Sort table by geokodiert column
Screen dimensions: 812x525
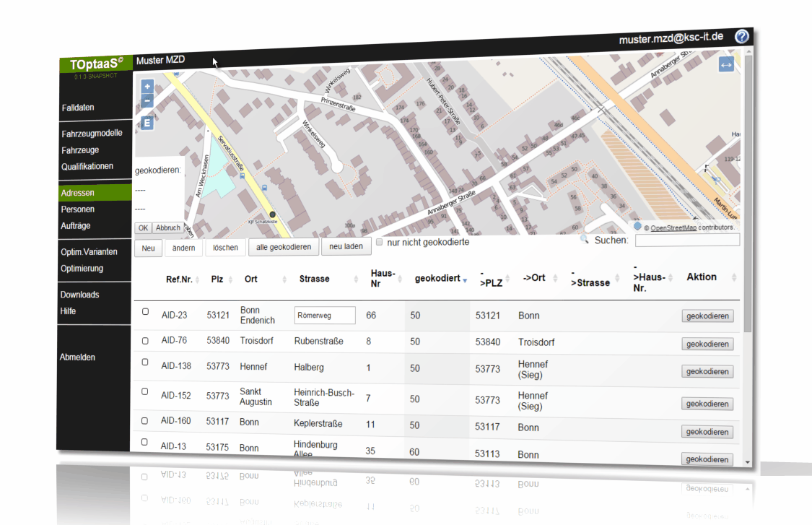coord(441,279)
